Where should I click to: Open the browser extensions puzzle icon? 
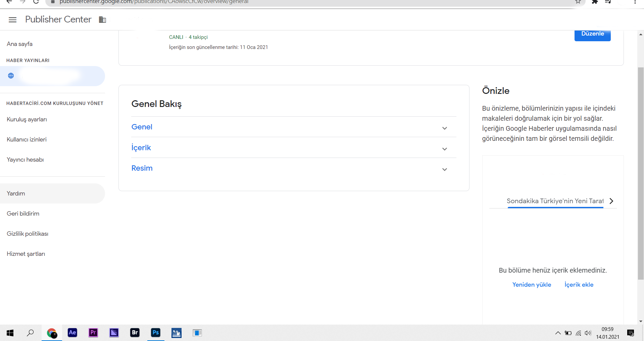coord(595,2)
